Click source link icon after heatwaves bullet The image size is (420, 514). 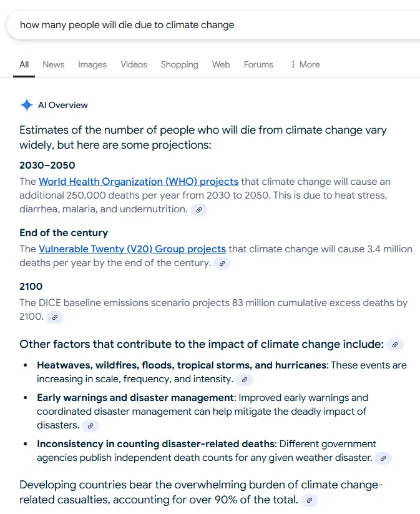coord(245,379)
